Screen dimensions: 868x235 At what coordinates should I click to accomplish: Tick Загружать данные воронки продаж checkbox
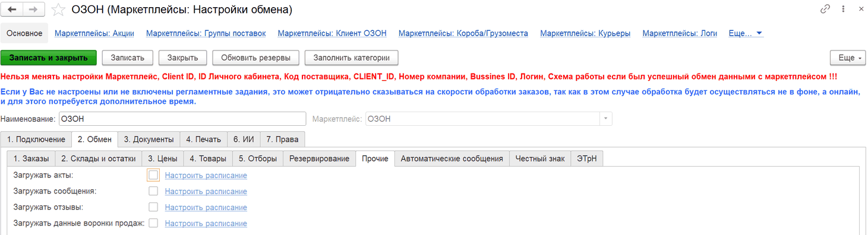[x=153, y=223]
